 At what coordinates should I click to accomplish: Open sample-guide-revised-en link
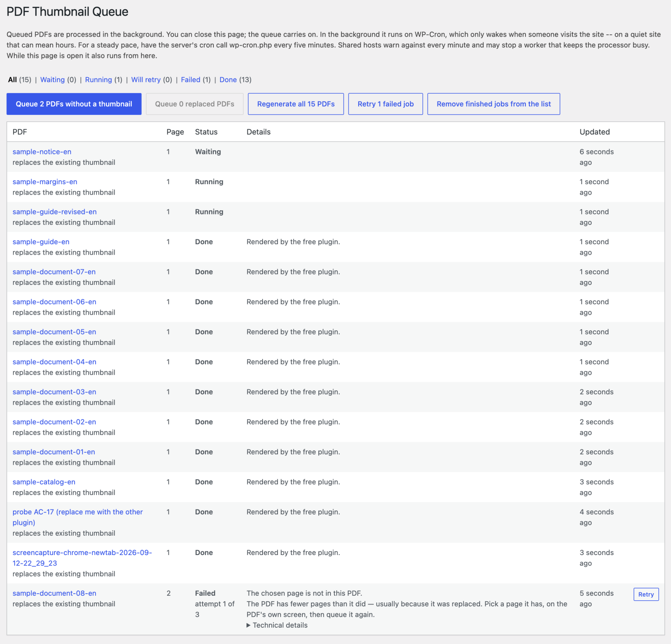pyautogui.click(x=55, y=212)
